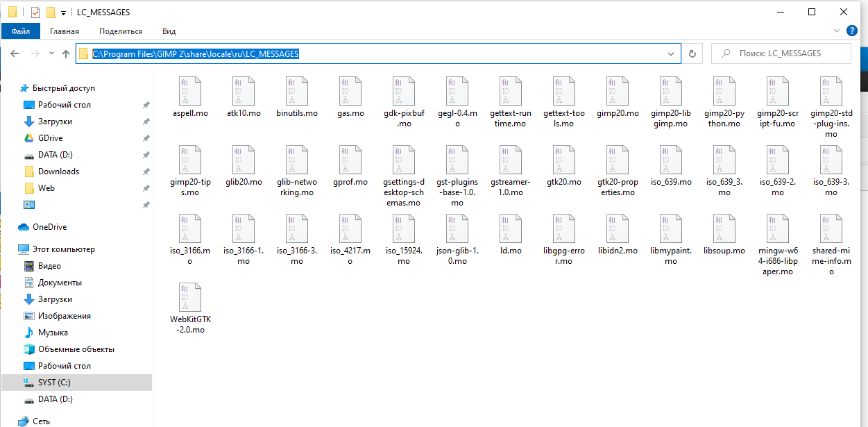The height and width of the screenshot is (427, 868).
Task: Select the atk10.mo file icon
Action: pyautogui.click(x=244, y=90)
